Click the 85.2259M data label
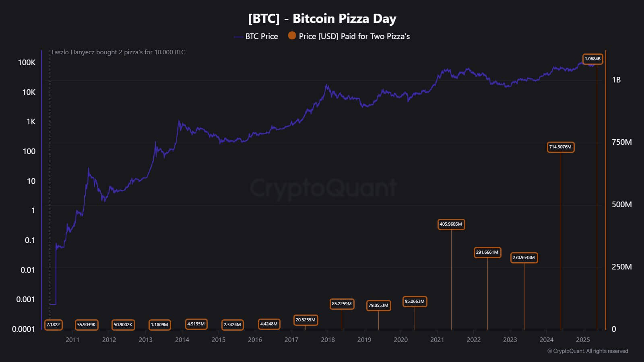Viewport: 644px width, 362px height. [342, 304]
